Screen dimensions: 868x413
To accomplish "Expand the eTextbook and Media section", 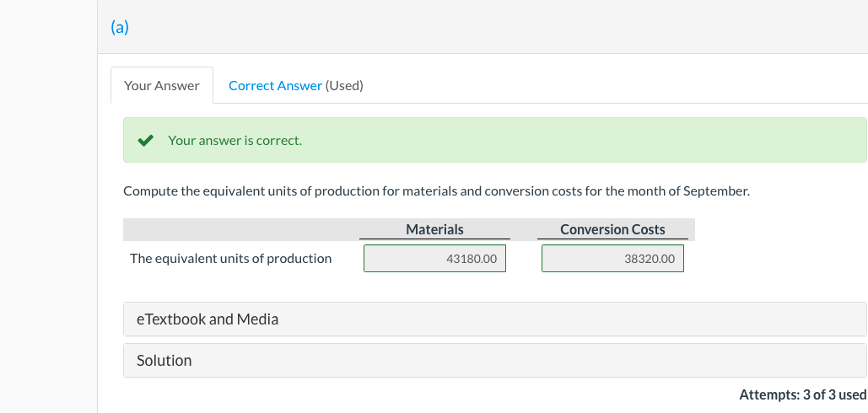I will [494, 319].
